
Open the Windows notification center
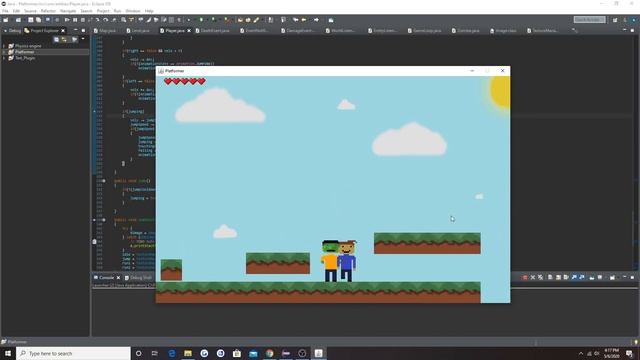pos(629,353)
